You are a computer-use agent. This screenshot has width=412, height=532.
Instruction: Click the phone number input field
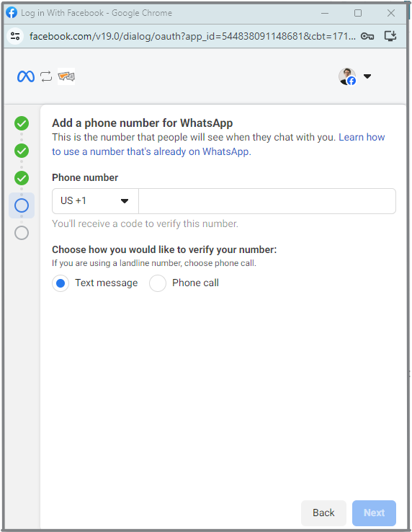267,201
